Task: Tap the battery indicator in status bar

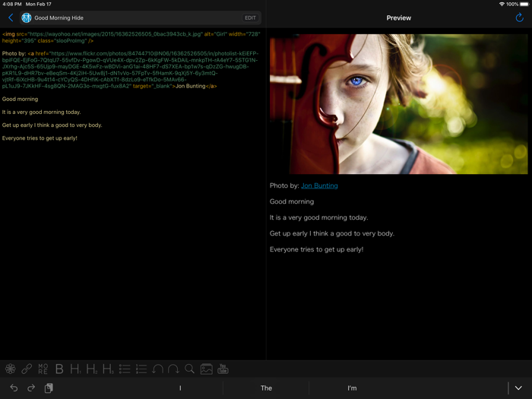Action: click(x=524, y=4)
